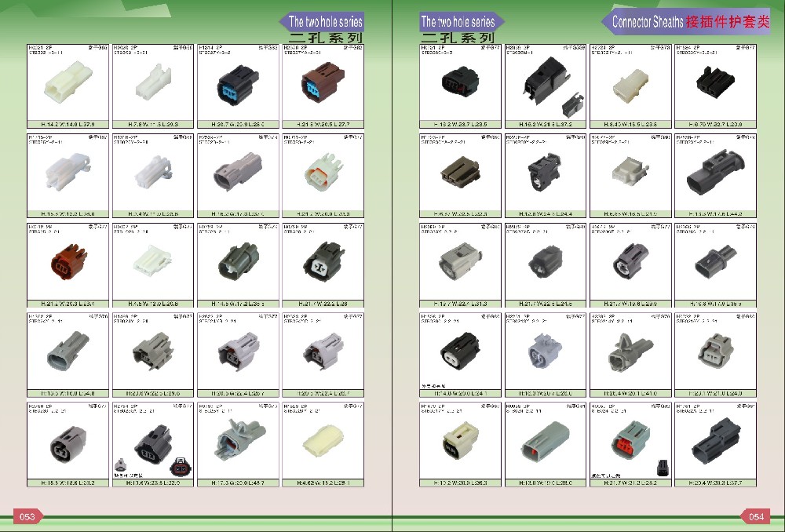Pick the white connector with orange-ringed face
The width and height of the screenshot is (785, 532).
[324, 172]
